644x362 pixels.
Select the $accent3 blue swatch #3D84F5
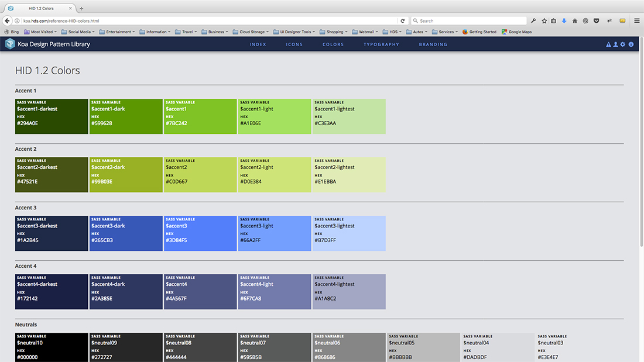pyautogui.click(x=200, y=233)
